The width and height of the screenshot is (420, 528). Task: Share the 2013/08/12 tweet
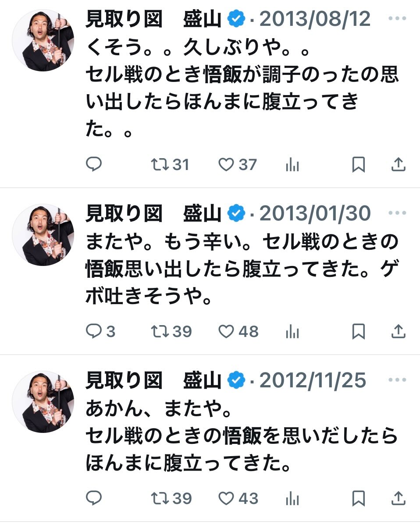click(x=398, y=165)
